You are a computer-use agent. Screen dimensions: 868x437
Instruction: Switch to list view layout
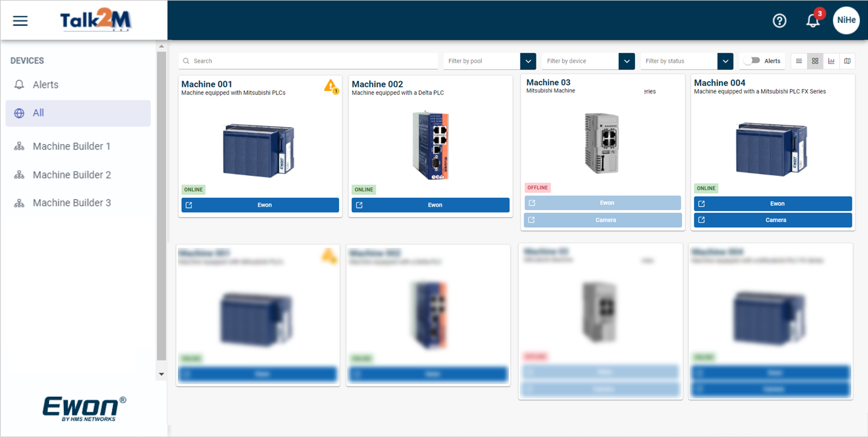tap(799, 61)
